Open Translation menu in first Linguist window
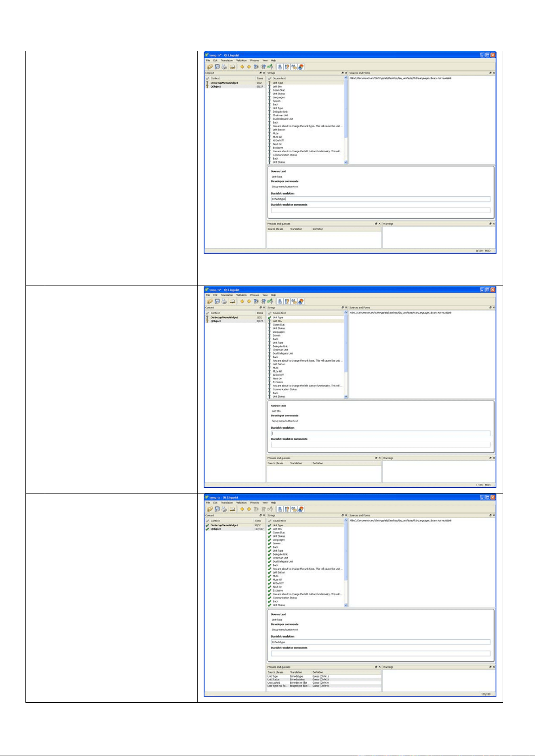Viewport: 535px width, 756px height. (227, 61)
